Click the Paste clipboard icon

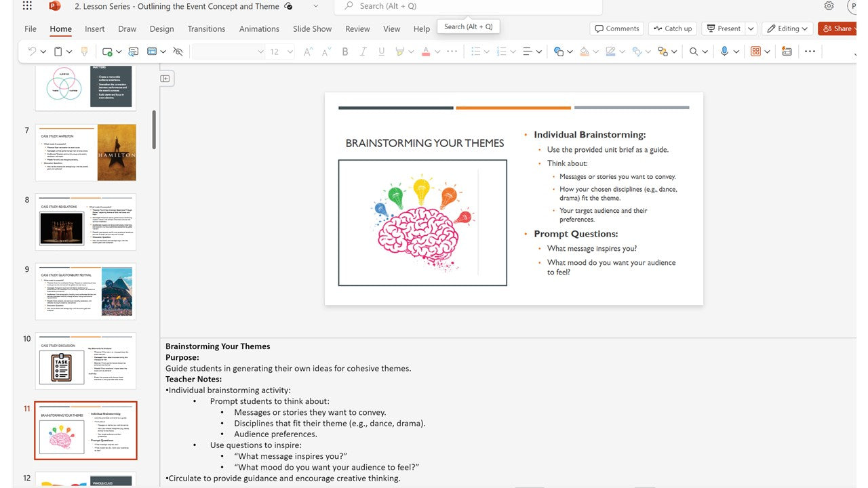coord(59,52)
